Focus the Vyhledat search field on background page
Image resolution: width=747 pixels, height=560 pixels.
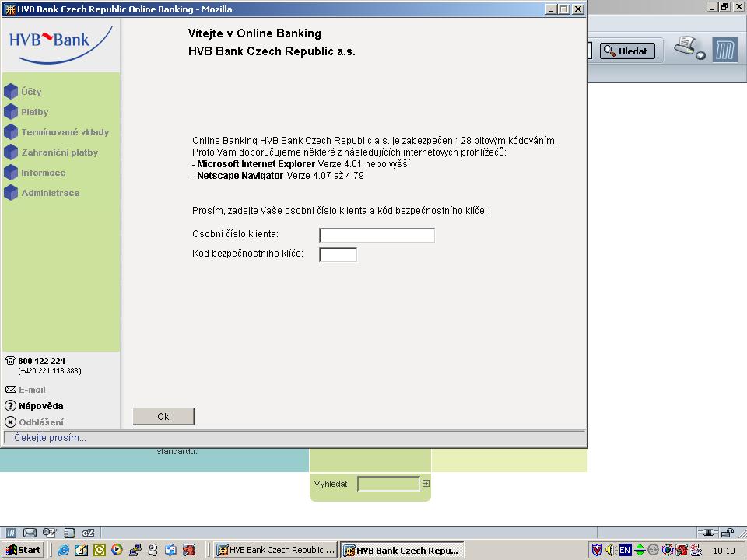(388, 484)
